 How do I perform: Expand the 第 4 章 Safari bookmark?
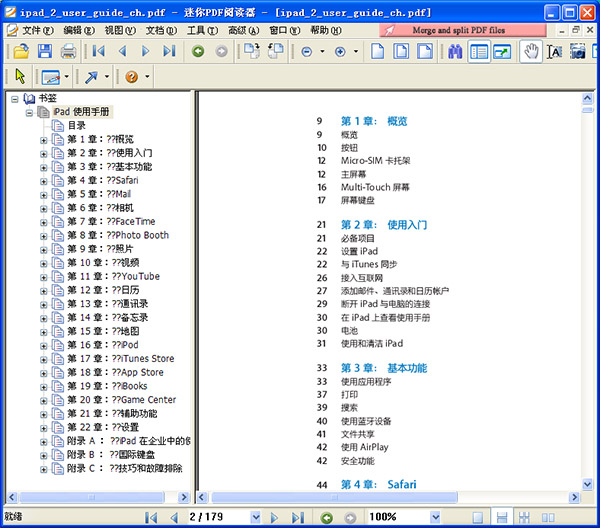point(44,181)
